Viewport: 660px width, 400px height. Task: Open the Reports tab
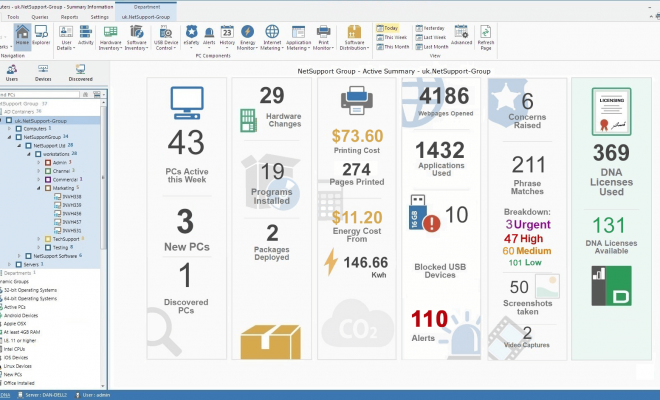[69, 17]
